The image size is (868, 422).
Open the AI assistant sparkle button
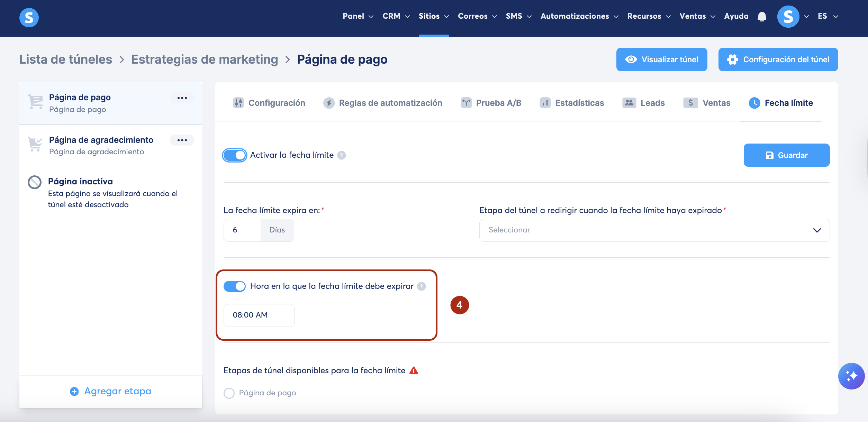coord(851,376)
